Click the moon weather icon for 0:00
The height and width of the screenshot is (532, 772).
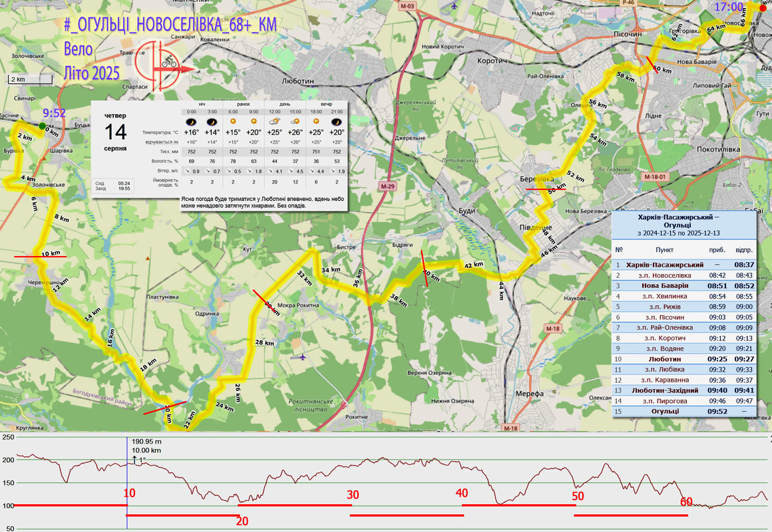click(191, 122)
